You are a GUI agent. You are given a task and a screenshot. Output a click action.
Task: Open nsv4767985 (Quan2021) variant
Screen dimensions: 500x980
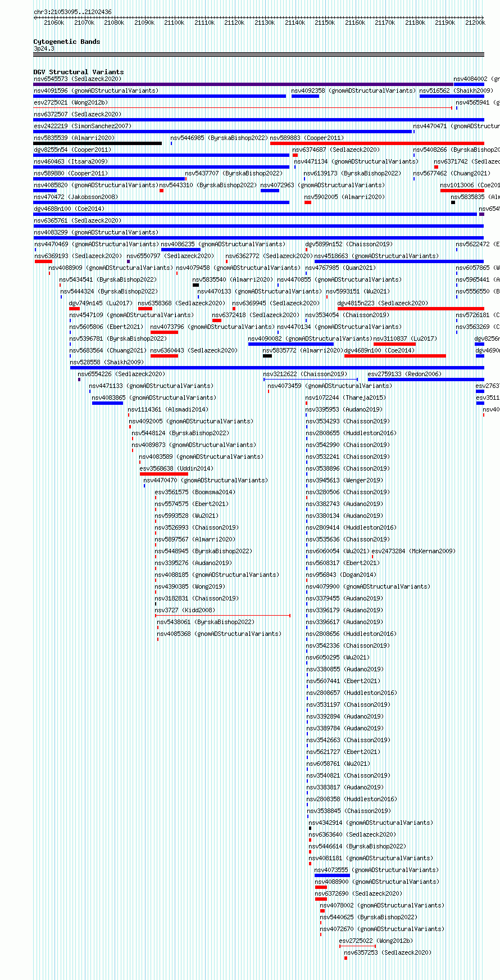tap(340, 268)
